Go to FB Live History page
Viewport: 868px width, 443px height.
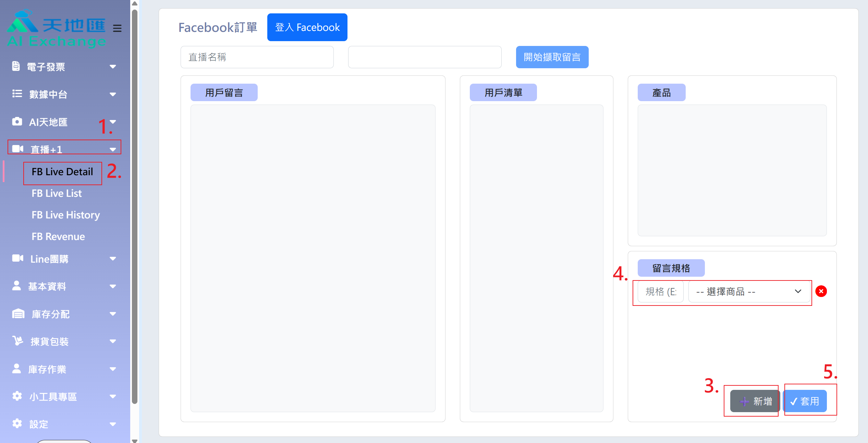(x=66, y=215)
